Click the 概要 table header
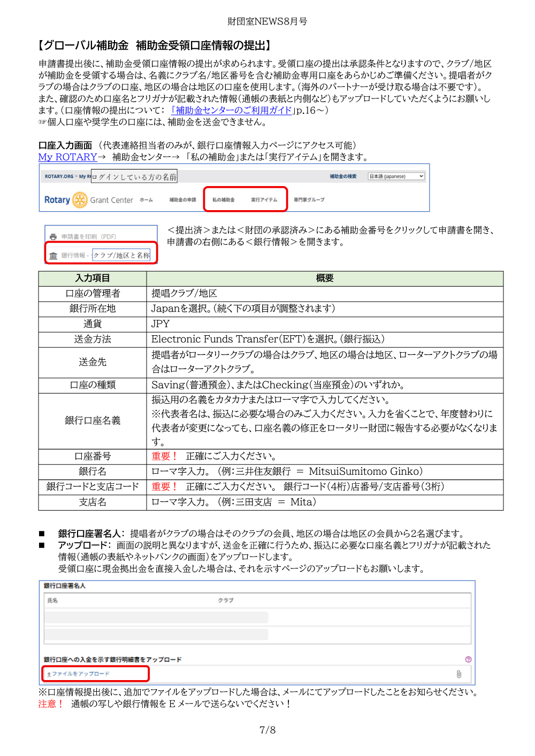The height and width of the screenshot is (756, 535). pos(325,279)
